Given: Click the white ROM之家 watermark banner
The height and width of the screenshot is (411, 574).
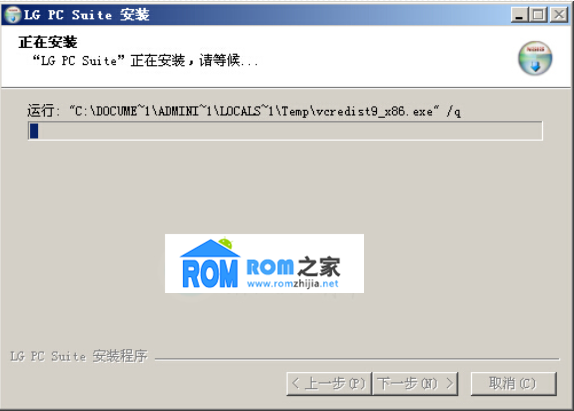Looking at the screenshot, I should (x=264, y=264).
